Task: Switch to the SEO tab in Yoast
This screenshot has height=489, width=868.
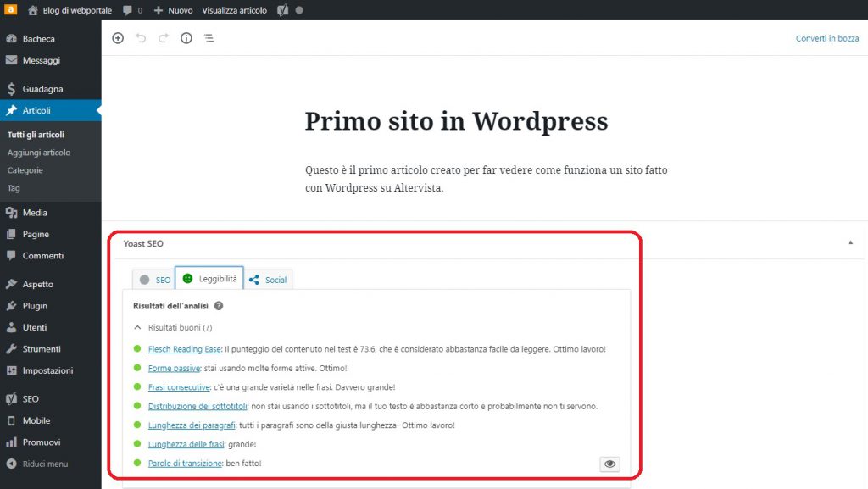Action: click(x=154, y=280)
